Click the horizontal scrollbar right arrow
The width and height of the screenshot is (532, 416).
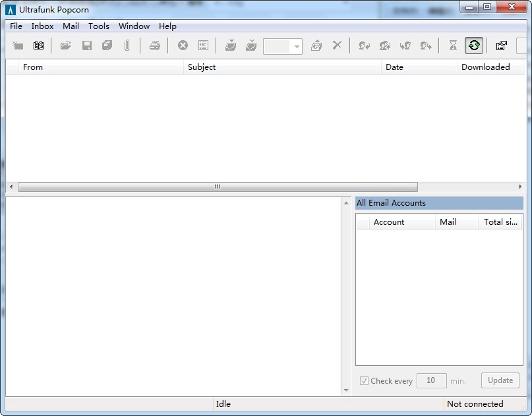pyautogui.click(x=521, y=187)
